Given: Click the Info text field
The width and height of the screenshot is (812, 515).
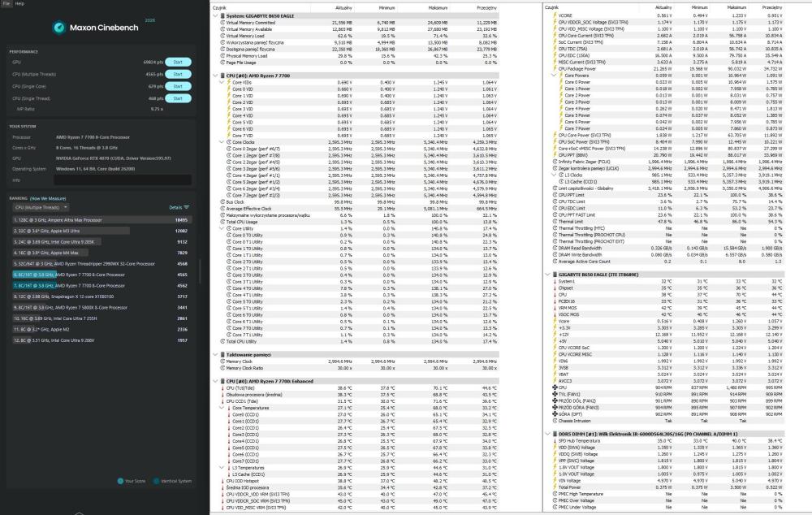Looking at the screenshot, I should point(123,180).
